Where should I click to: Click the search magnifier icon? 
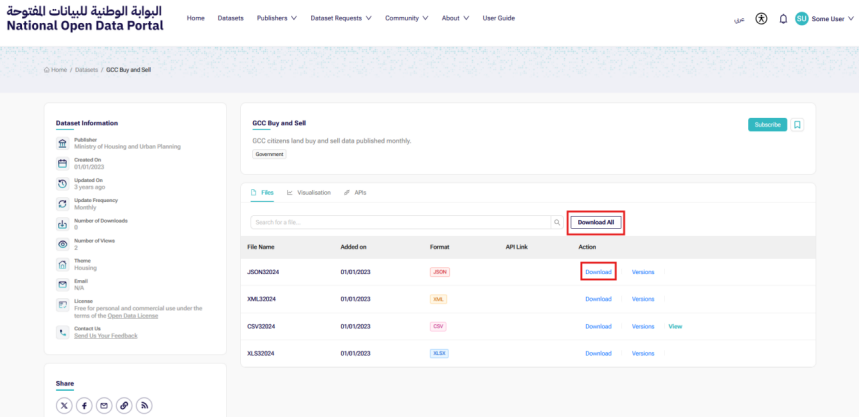[x=557, y=222]
